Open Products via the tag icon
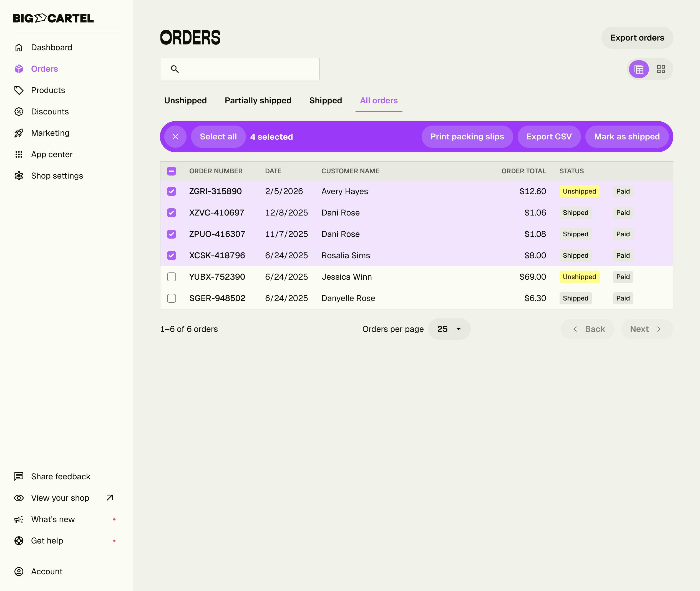 pos(19,91)
